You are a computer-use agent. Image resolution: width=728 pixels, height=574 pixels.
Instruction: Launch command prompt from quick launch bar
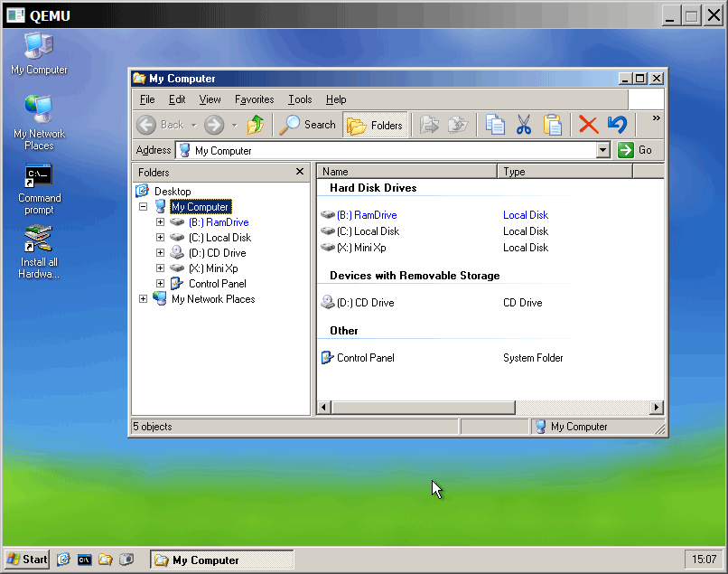click(84, 560)
